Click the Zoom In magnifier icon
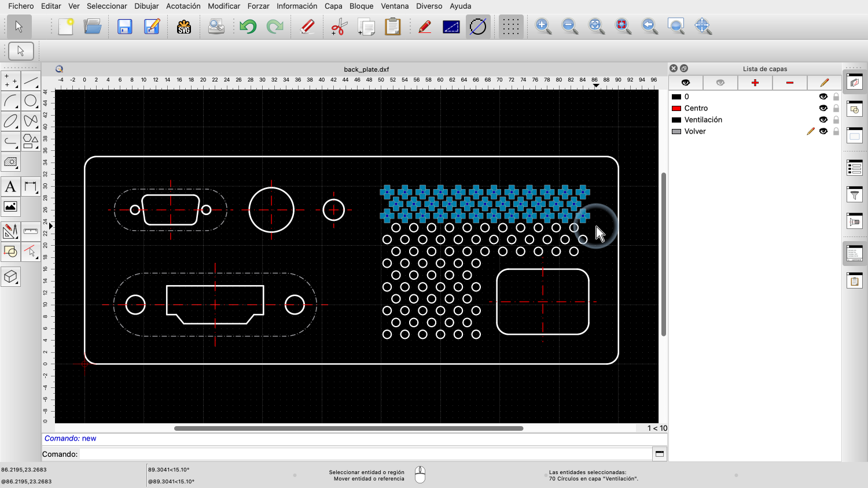This screenshot has height=488, width=868. coord(543,26)
